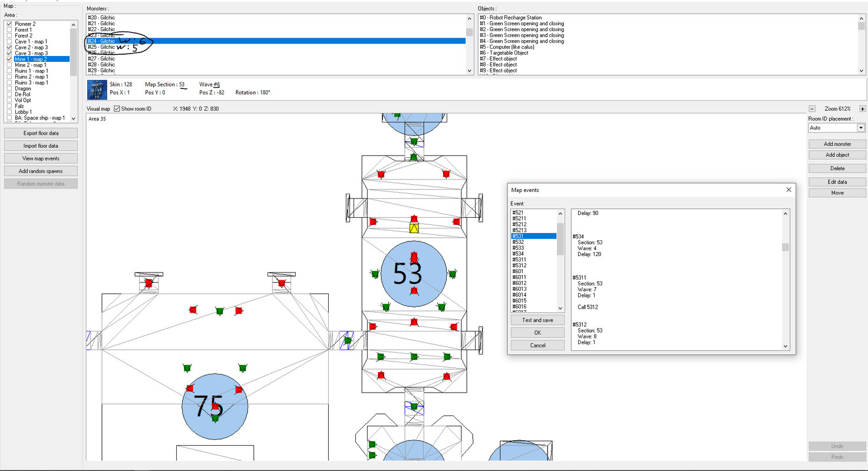Click the zoom out minus button
868x471 pixels.
click(812, 109)
